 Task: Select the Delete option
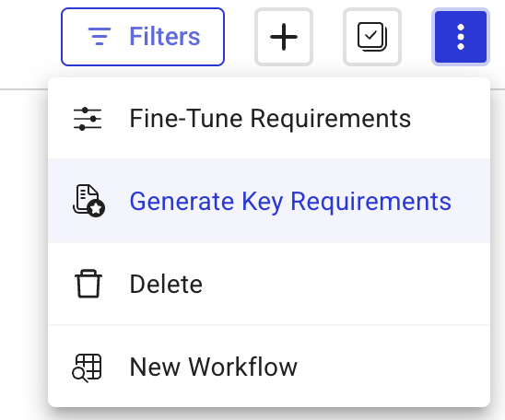click(x=269, y=284)
